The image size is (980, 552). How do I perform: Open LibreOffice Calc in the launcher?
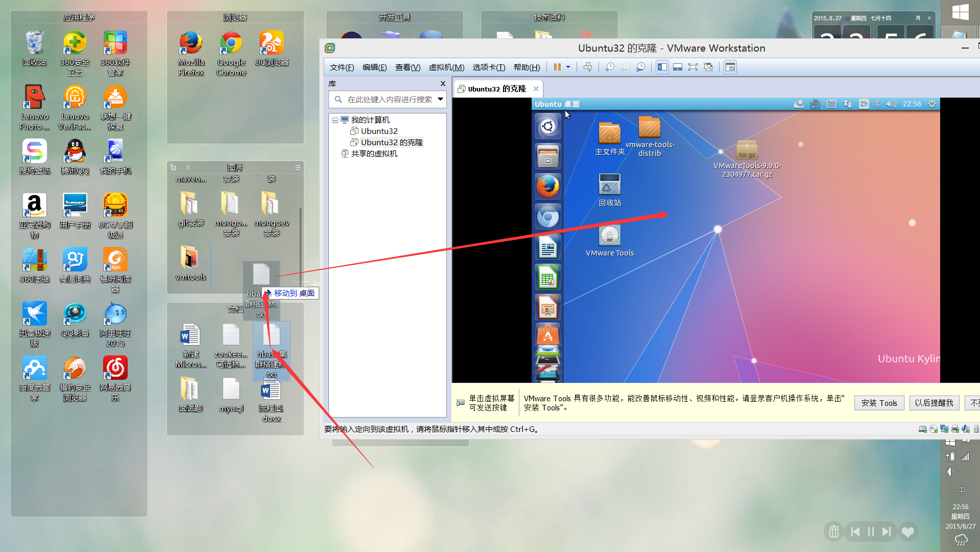pos(547,278)
